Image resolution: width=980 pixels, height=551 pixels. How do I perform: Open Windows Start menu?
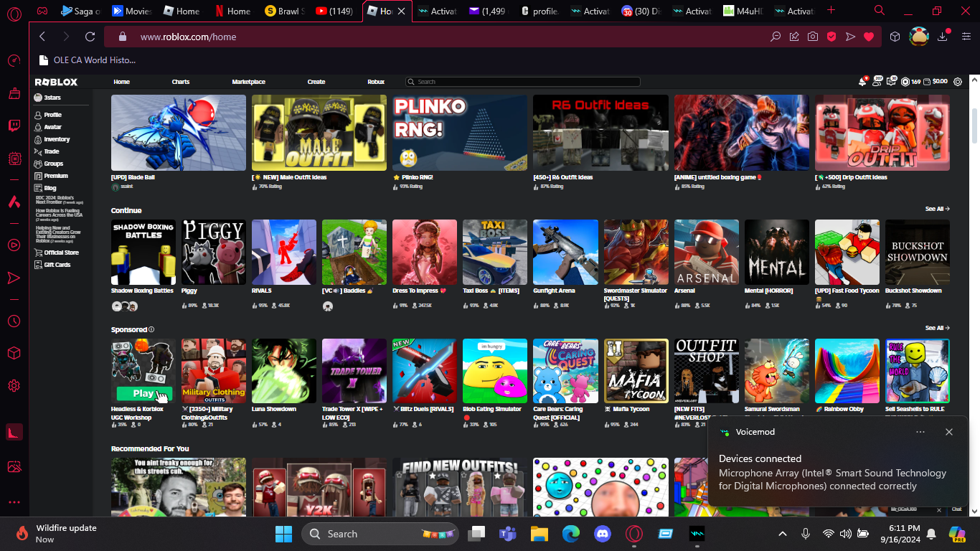click(283, 534)
